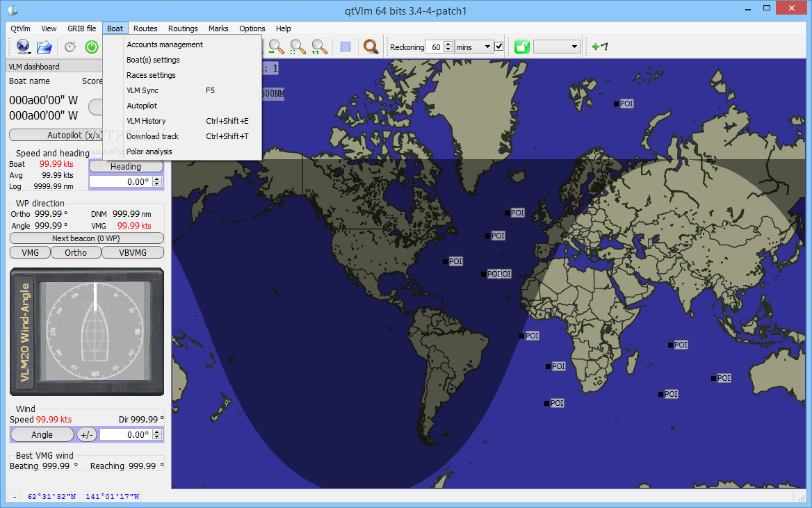Open VLM History from Boat menu
Image resolution: width=812 pixels, height=508 pixels.
[182, 121]
